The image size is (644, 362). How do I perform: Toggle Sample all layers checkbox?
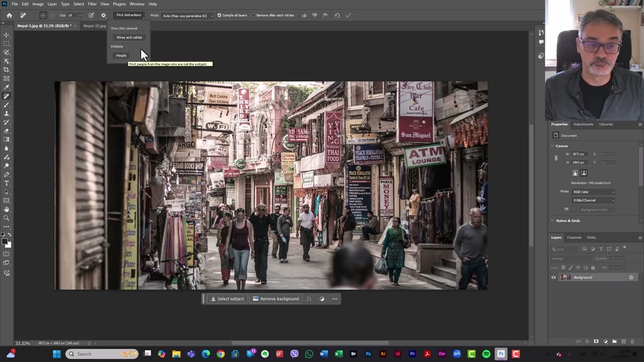[219, 16]
